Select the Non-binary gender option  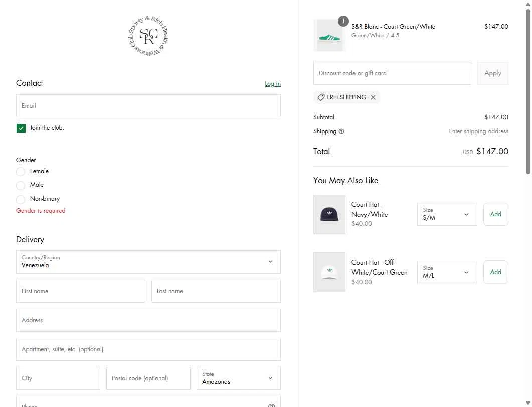(x=21, y=199)
